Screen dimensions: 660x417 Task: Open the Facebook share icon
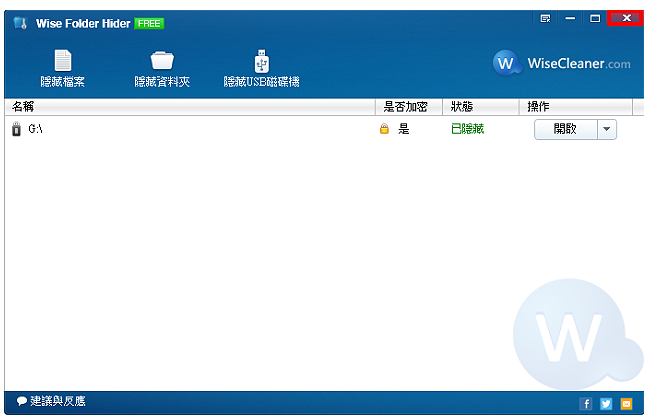point(585,404)
